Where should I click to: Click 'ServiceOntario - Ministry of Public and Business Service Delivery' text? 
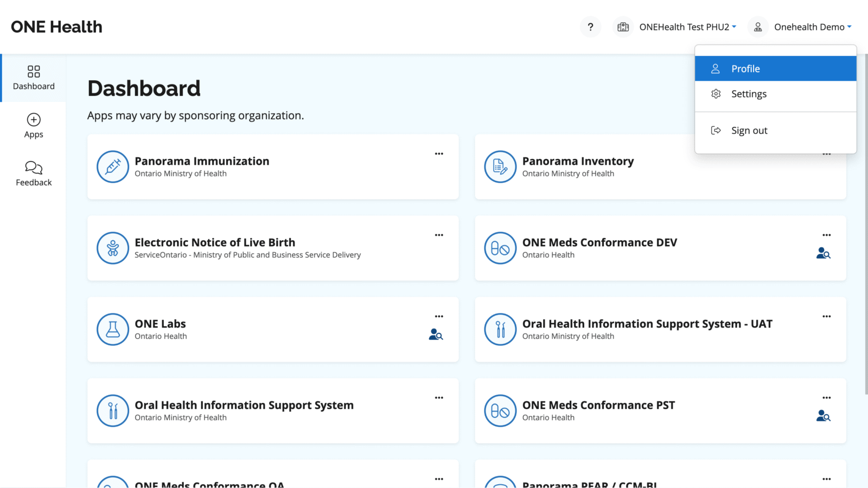(x=247, y=255)
